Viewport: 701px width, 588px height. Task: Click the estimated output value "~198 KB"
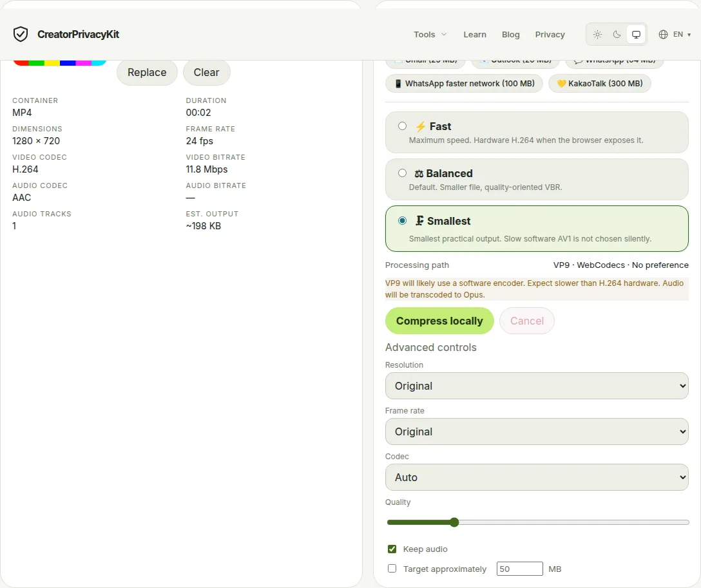204,226
